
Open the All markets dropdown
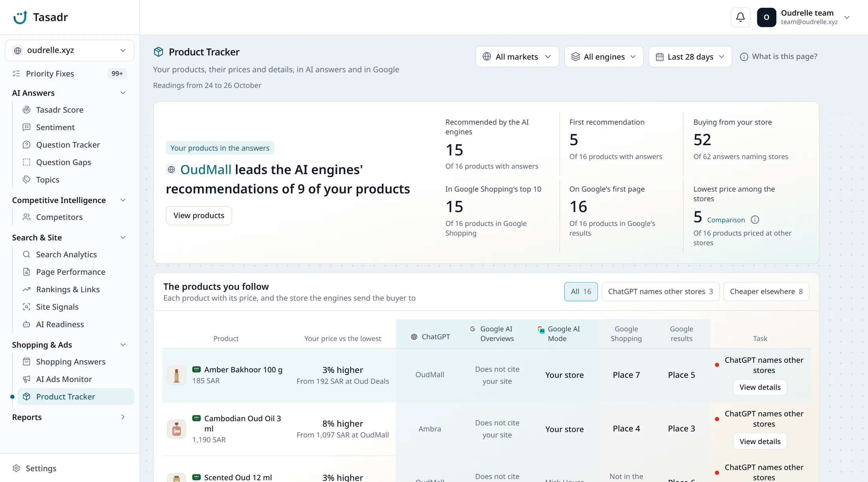[x=517, y=57]
